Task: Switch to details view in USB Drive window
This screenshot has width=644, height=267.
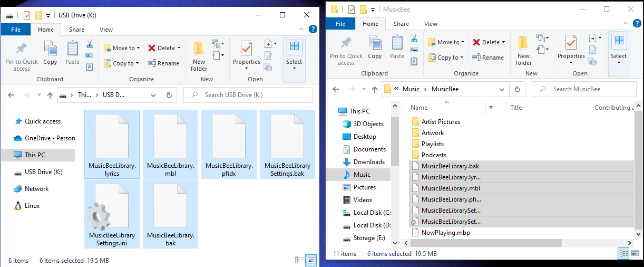Action: [x=299, y=260]
